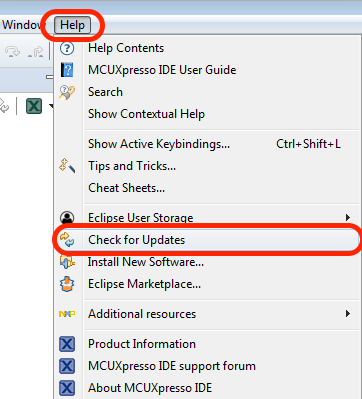Click the X icon next to Product Information
This screenshot has height=399, width=362.
(x=67, y=344)
